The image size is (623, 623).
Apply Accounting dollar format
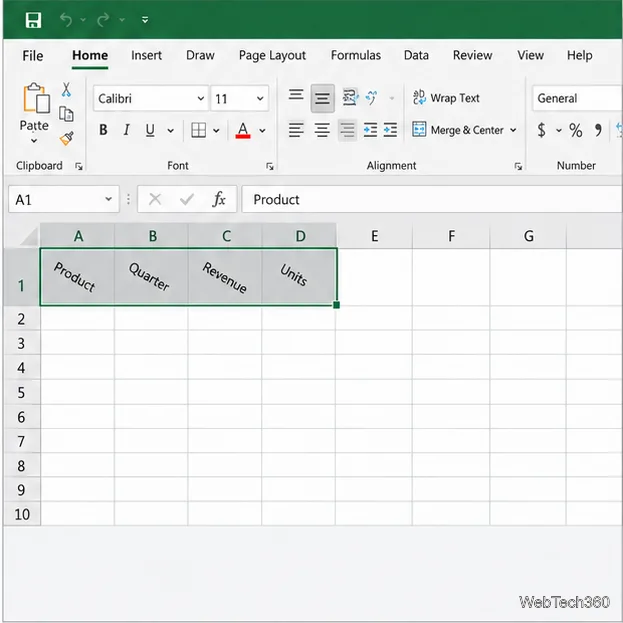click(541, 130)
